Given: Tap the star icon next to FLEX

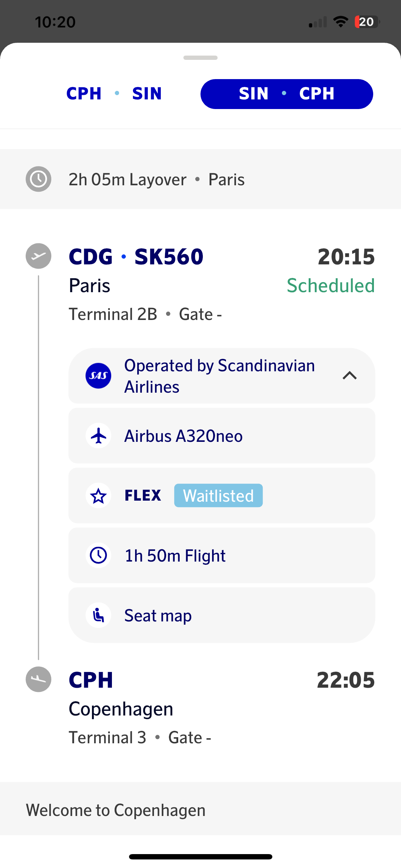Looking at the screenshot, I should tap(98, 496).
